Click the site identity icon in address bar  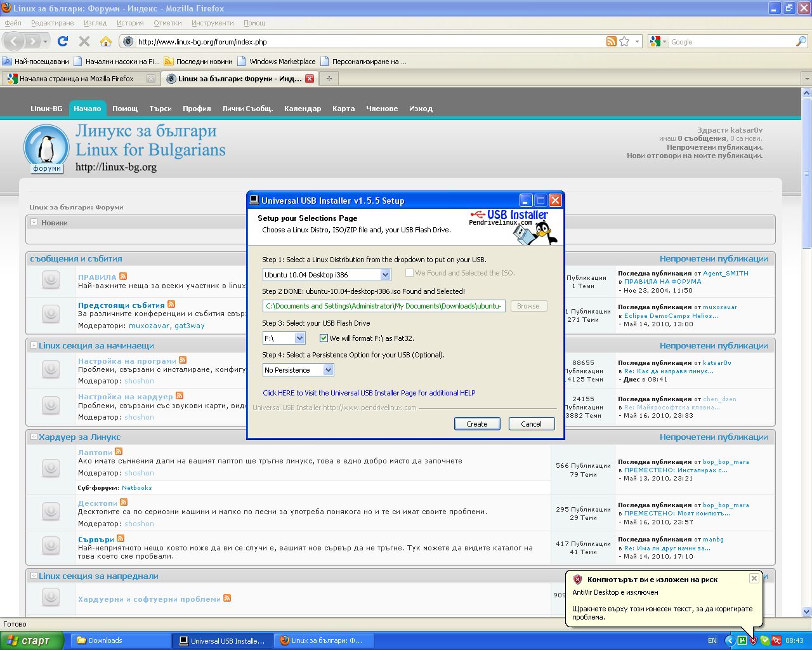click(128, 41)
